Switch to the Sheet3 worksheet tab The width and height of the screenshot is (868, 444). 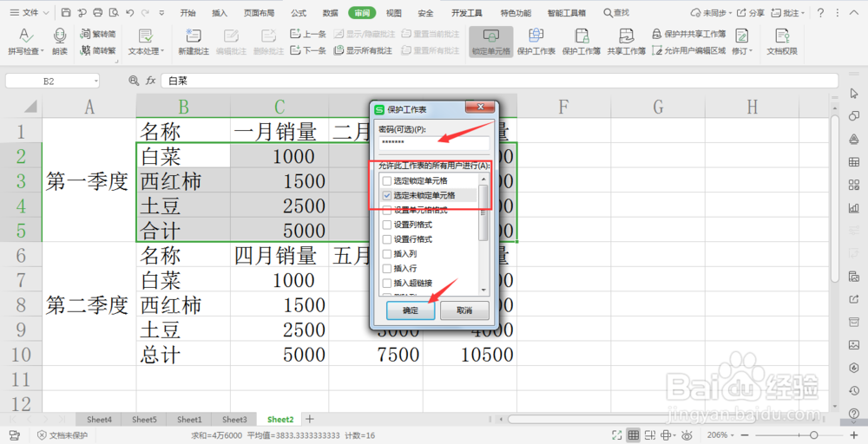(234, 420)
